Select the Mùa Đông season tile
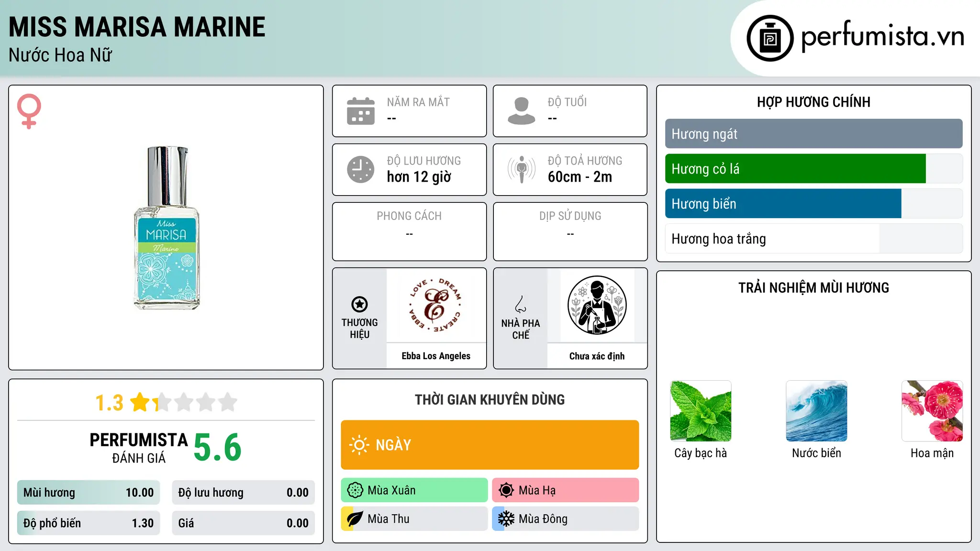980x551 pixels. click(x=566, y=519)
